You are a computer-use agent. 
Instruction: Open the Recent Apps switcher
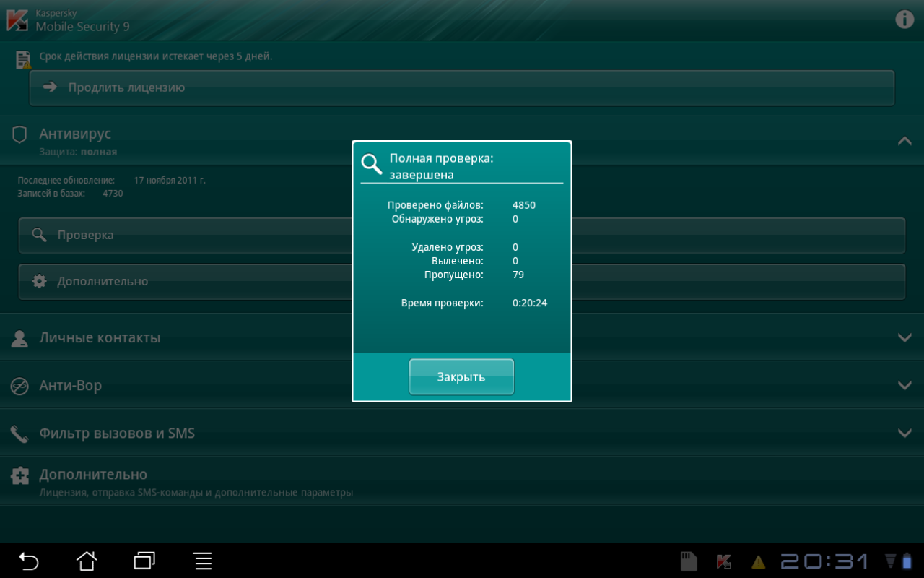(x=144, y=561)
